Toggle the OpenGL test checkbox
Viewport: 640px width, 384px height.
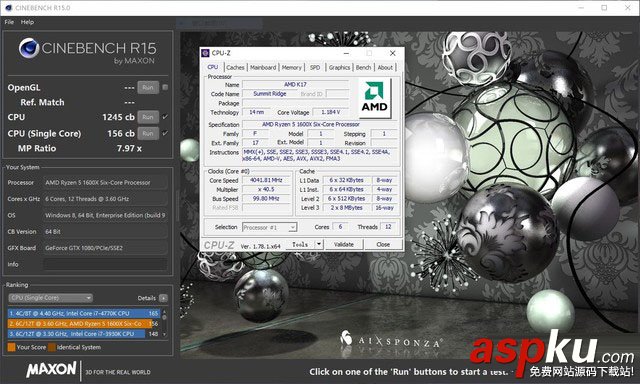pyautogui.click(x=165, y=87)
